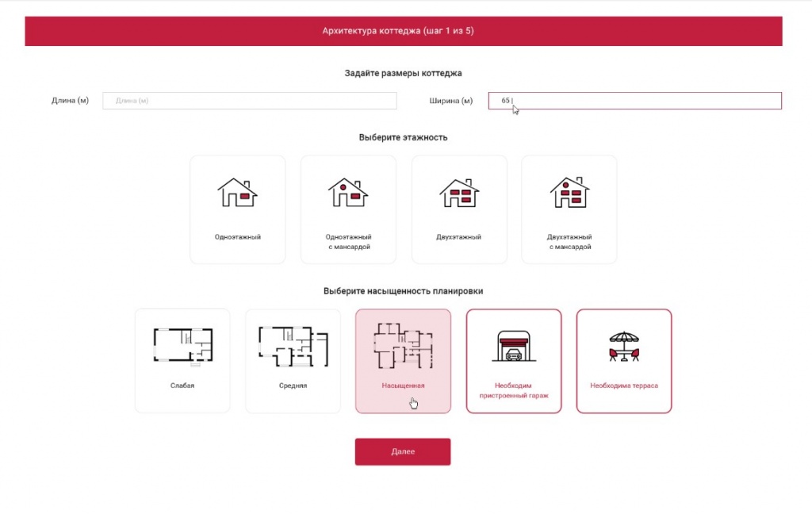812x514 pixels.
Task: Select the Насыщенная layout label
Action: coord(403,385)
